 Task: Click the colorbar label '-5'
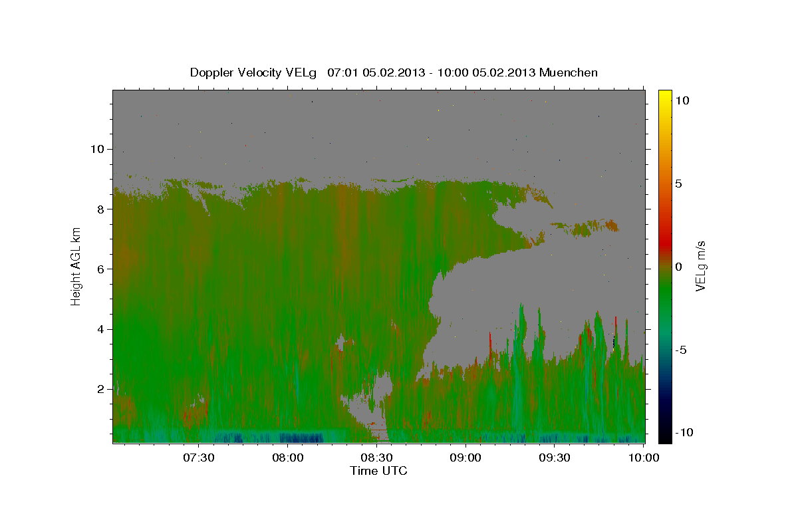click(682, 350)
